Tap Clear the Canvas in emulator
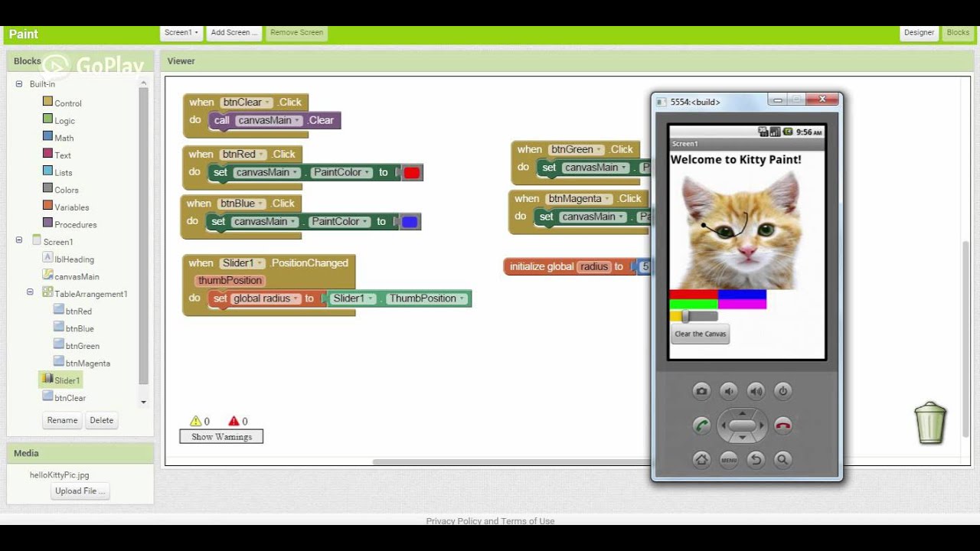 pyautogui.click(x=700, y=334)
